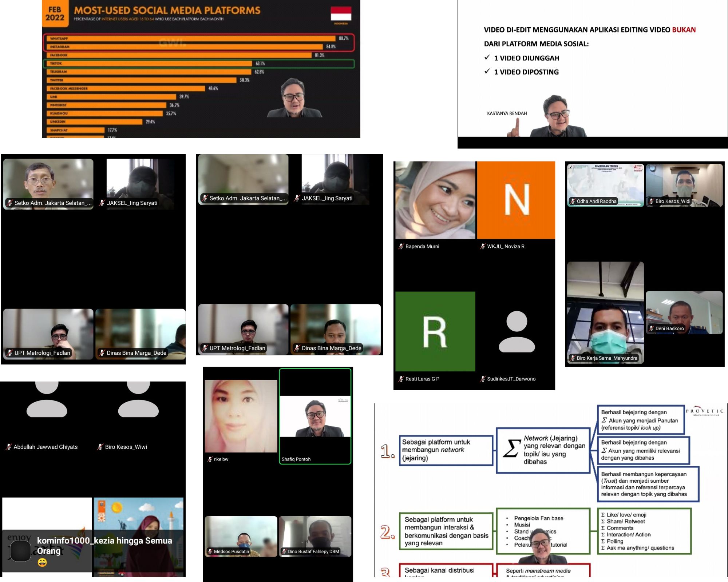The height and width of the screenshot is (582, 728).
Task: Click the smiling emoji reaction icon
Action: tap(42, 562)
